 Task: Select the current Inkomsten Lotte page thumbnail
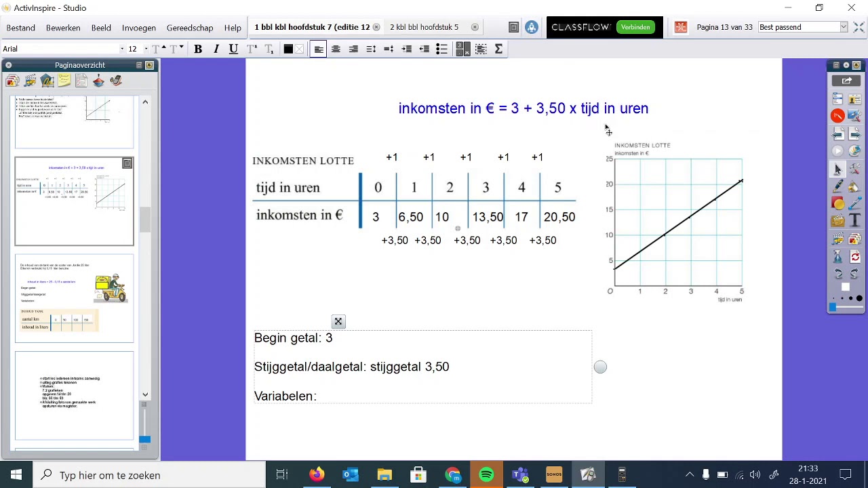[75, 201]
